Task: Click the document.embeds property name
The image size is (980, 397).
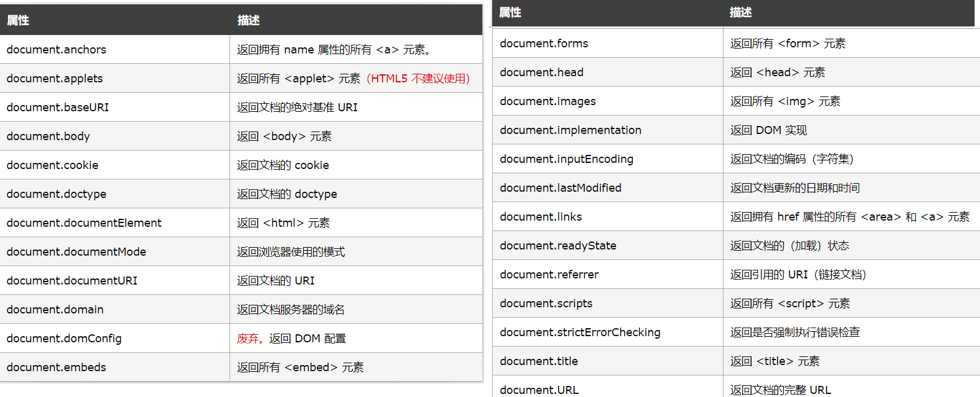Action: pos(57,368)
